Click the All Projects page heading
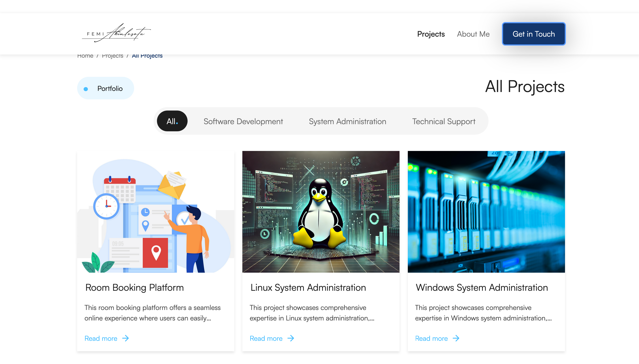 525,87
